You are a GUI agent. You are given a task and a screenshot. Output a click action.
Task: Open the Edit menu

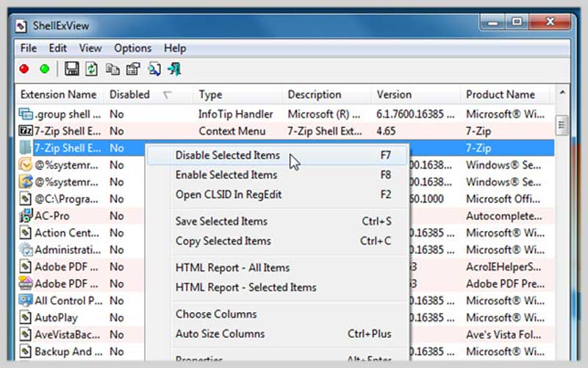click(x=58, y=48)
